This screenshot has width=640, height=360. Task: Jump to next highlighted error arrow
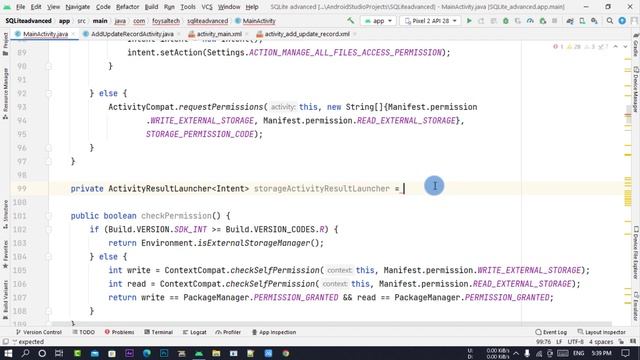click(625, 47)
